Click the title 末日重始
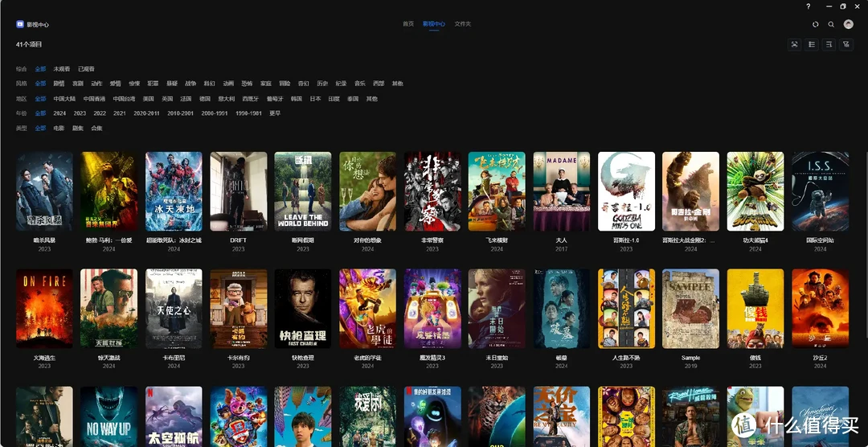This screenshot has height=447, width=868. tap(497, 359)
